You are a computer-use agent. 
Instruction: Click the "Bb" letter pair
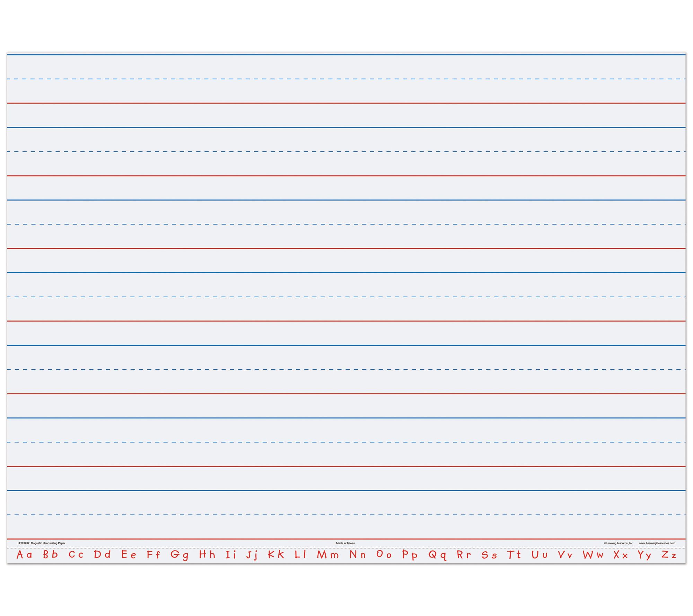[50, 554]
